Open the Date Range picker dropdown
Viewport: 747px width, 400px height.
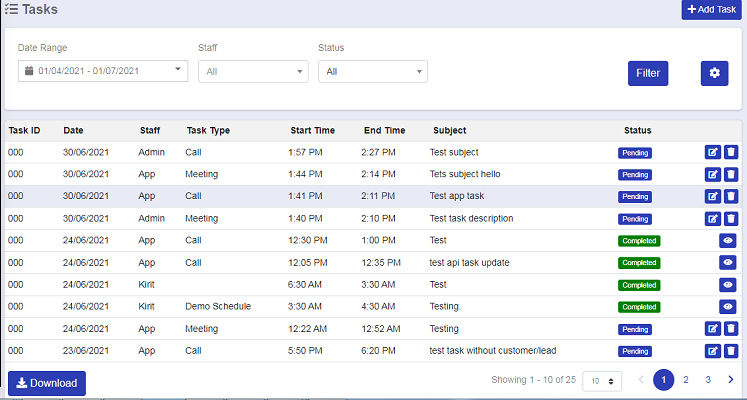coord(103,70)
